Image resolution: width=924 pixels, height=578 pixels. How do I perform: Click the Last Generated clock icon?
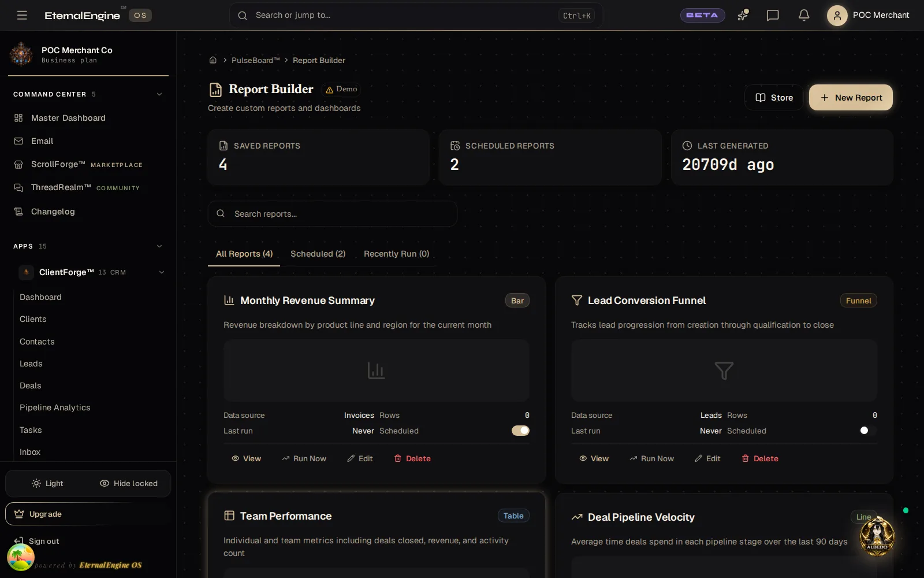coord(687,146)
